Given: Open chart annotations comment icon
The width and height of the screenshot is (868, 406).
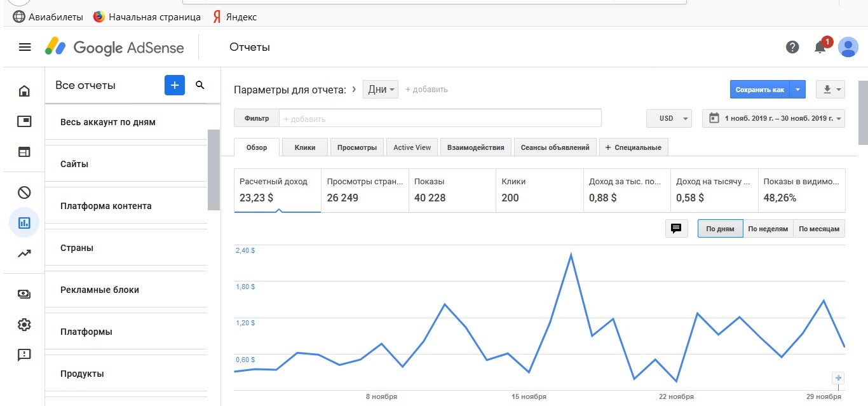Looking at the screenshot, I should pos(676,229).
